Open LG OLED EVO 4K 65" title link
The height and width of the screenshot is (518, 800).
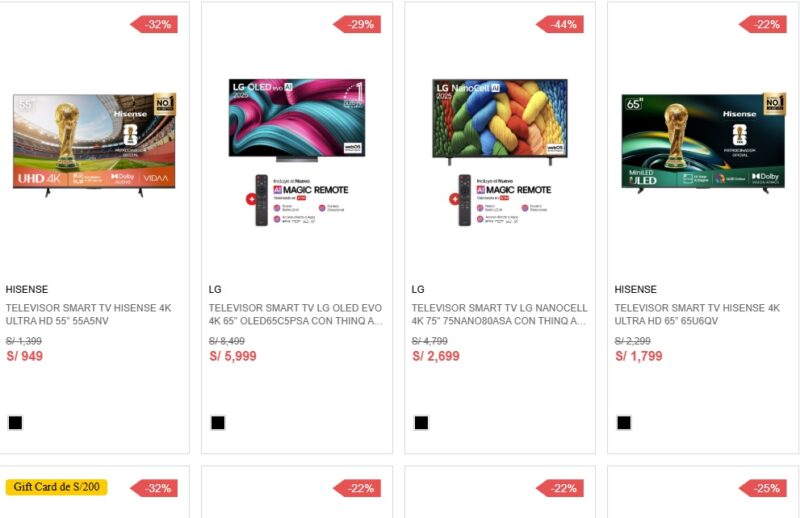click(295, 314)
